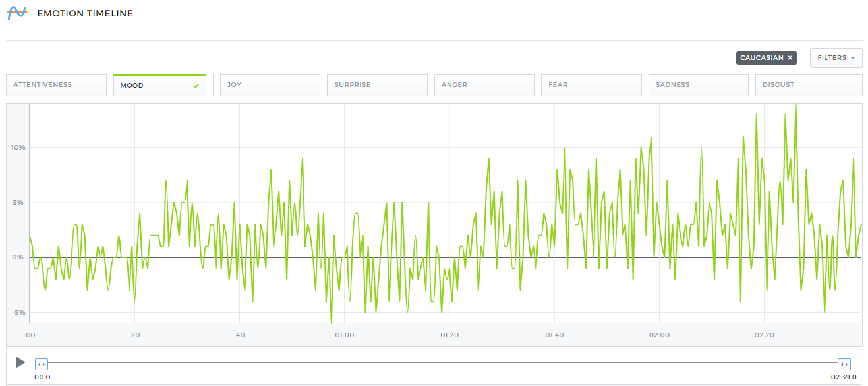Click the 02:00 mark on the time axis
868x386 pixels.
pyautogui.click(x=659, y=335)
